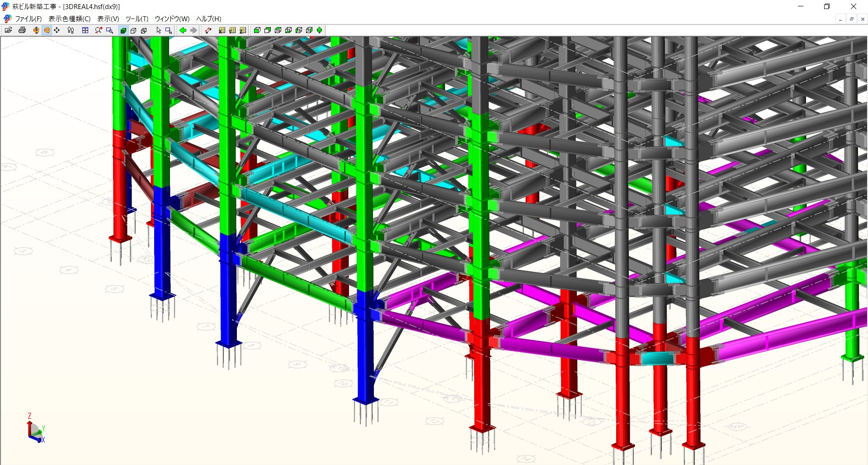
Task: Toggle the Z grid plane icon
Action: 243,30
